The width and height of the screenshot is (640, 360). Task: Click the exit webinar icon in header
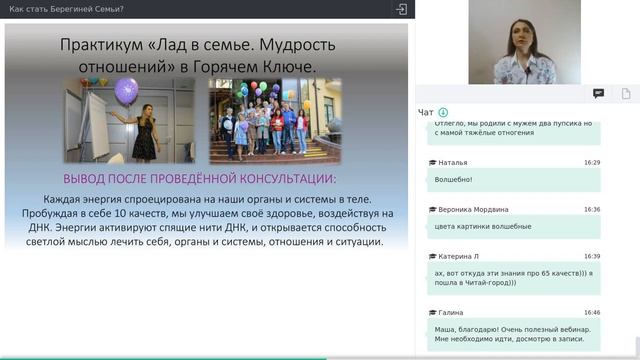point(401,9)
